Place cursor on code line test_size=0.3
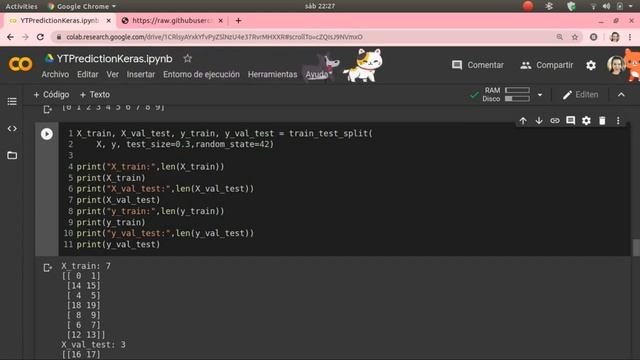 (x=185, y=144)
